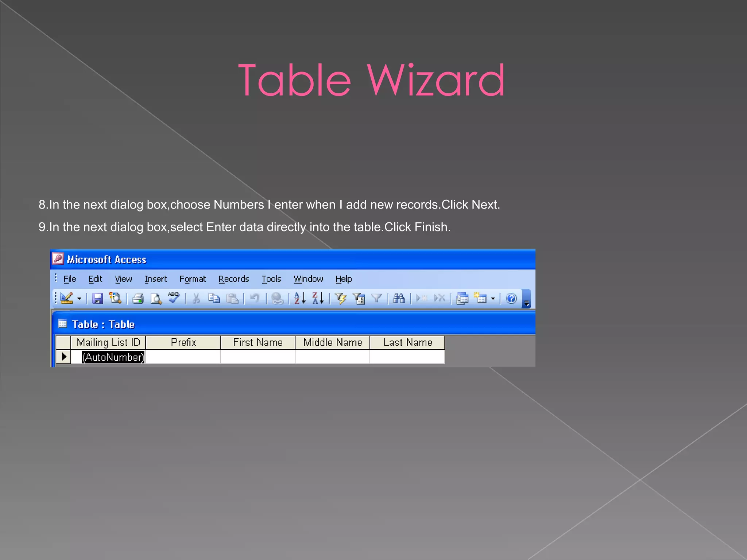
Task: Click the Save floppy disk icon
Action: pyautogui.click(x=97, y=298)
